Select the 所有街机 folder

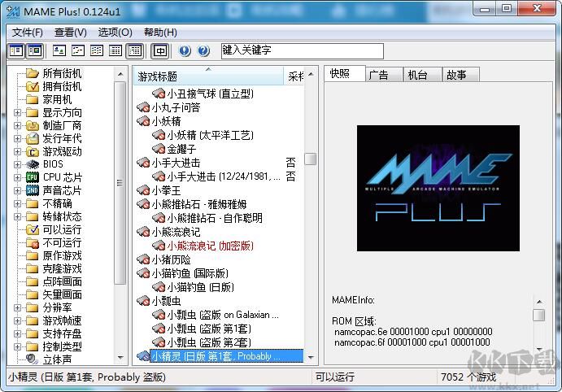click(62, 73)
